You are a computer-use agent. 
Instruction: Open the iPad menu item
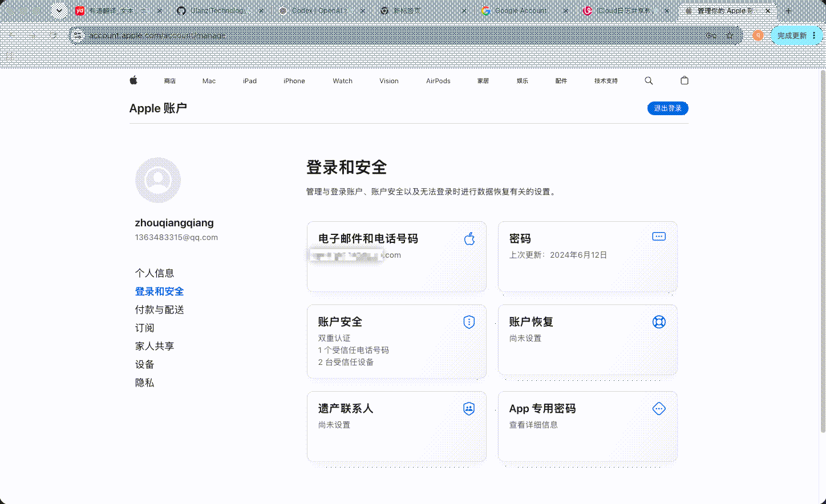[250, 81]
